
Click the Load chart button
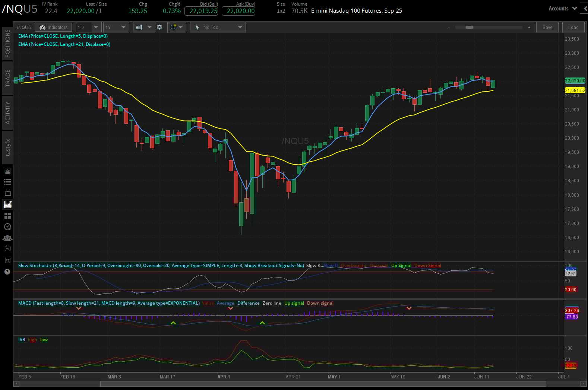[x=573, y=27]
